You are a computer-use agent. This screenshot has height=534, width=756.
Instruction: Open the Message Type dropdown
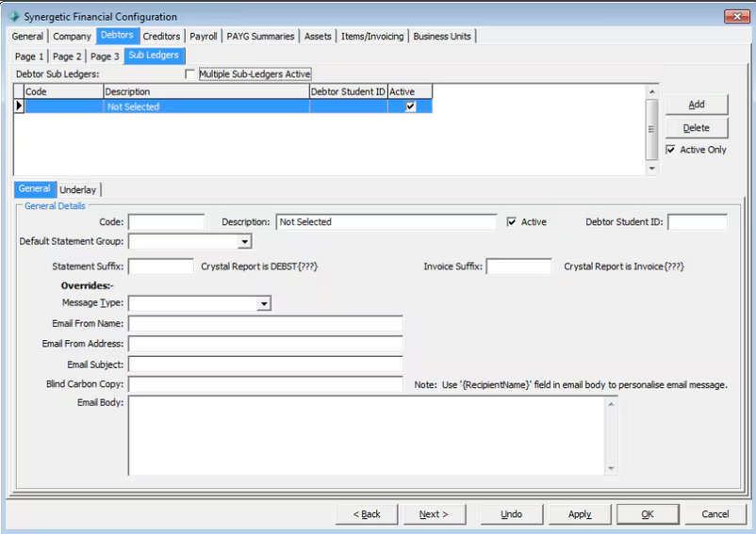[264, 303]
